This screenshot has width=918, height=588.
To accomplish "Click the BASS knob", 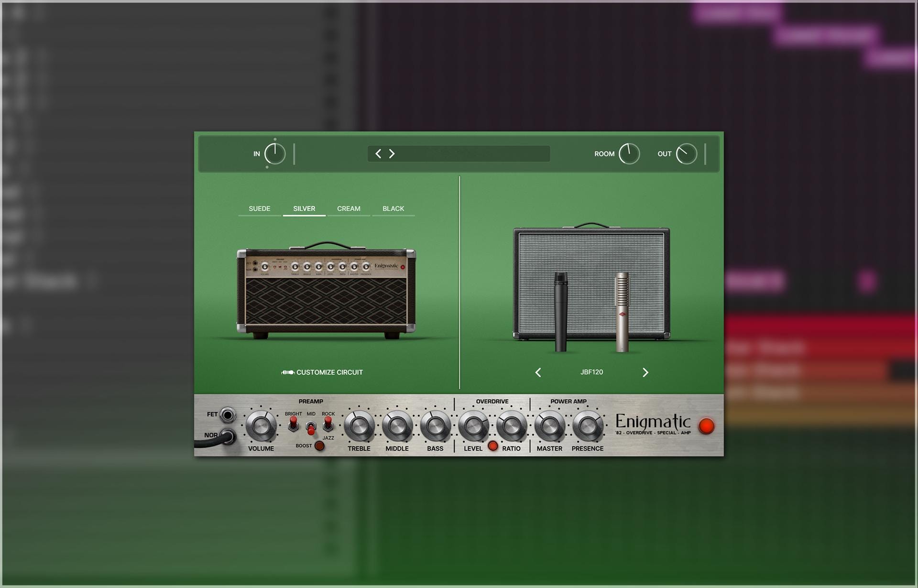I will coord(435,425).
